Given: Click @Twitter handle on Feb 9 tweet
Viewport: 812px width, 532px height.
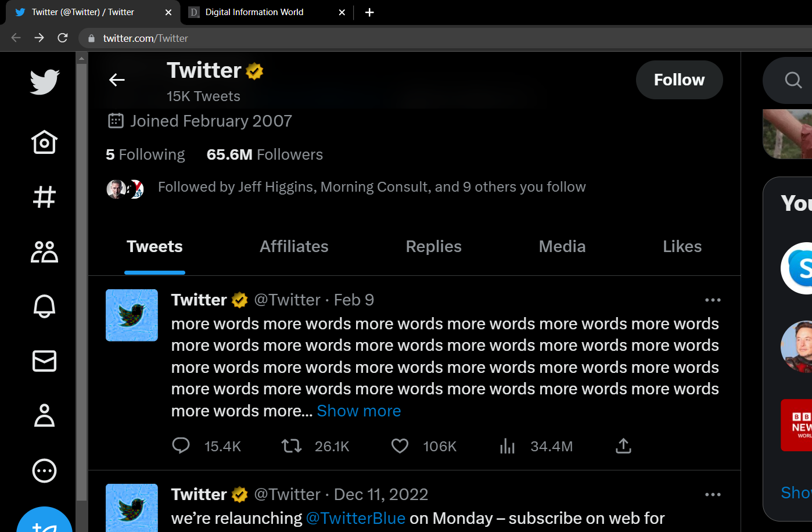Looking at the screenshot, I should [x=288, y=300].
